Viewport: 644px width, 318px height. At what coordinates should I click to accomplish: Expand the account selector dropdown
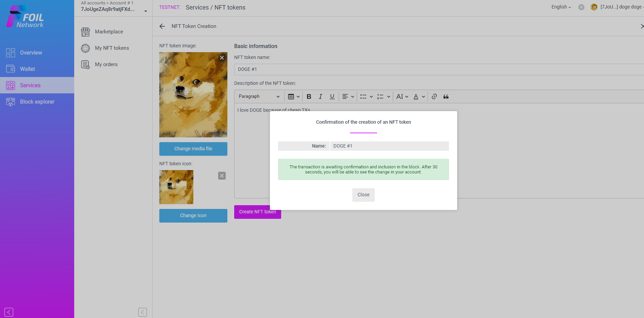(146, 11)
